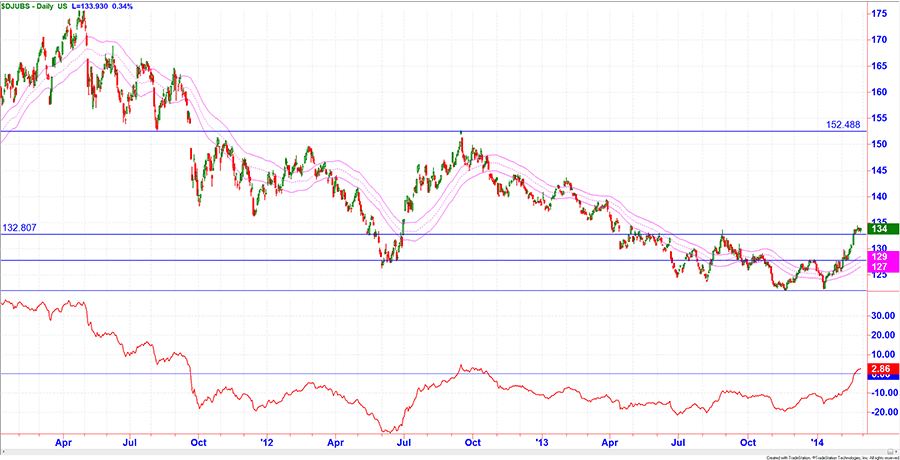
Task: Click the 30.00 label on the indicator axis
Action: click(x=883, y=315)
